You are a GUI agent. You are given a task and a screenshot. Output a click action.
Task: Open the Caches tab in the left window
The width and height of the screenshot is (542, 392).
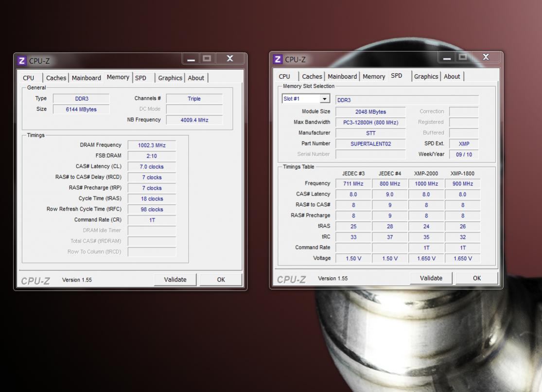pyautogui.click(x=56, y=78)
